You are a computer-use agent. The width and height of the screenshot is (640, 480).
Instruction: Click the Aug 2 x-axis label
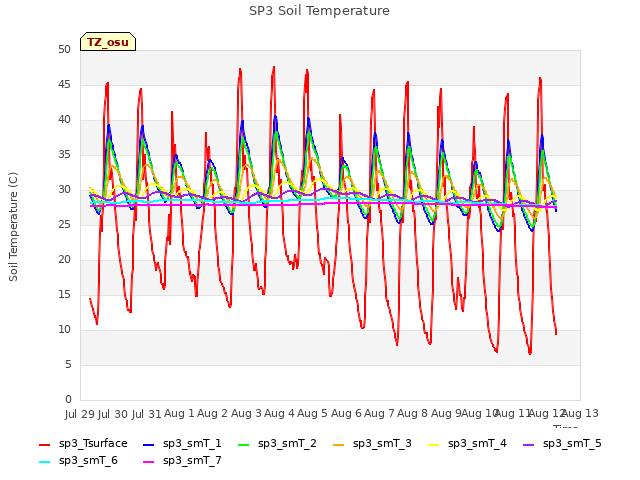click(x=212, y=414)
